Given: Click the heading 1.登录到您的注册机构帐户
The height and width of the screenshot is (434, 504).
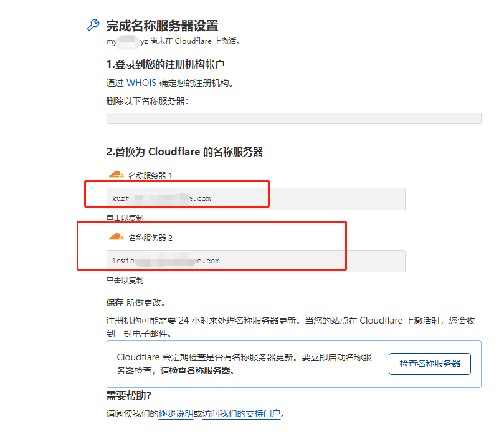Looking at the screenshot, I should click(166, 64).
